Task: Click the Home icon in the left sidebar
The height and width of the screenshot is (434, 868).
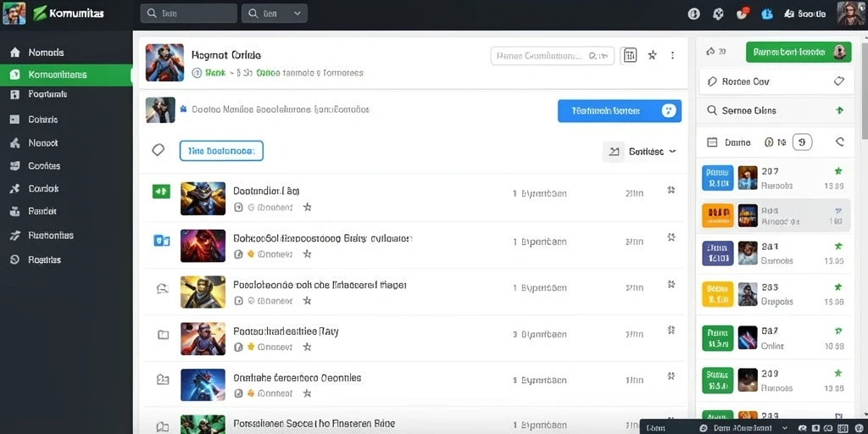Action: click(x=15, y=53)
